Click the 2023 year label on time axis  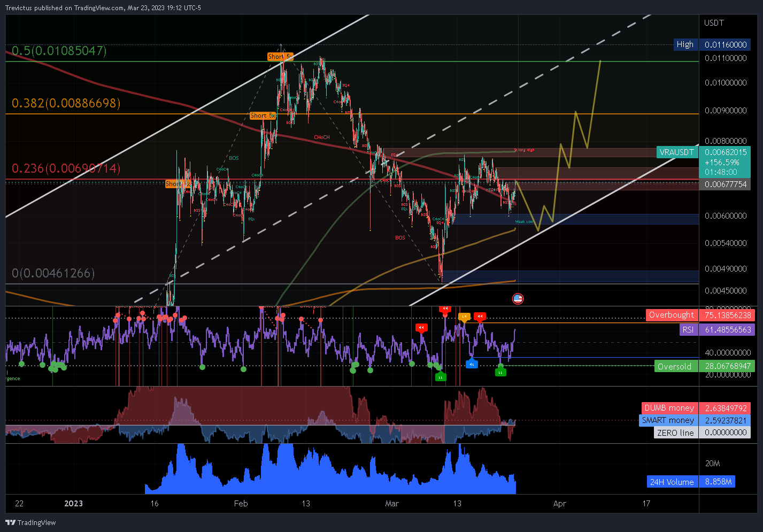coord(73,503)
